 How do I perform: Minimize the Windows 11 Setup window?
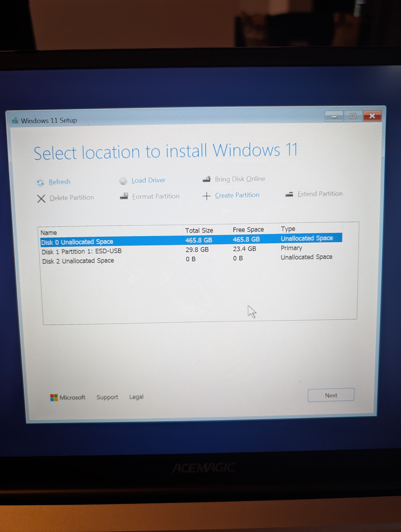point(334,117)
